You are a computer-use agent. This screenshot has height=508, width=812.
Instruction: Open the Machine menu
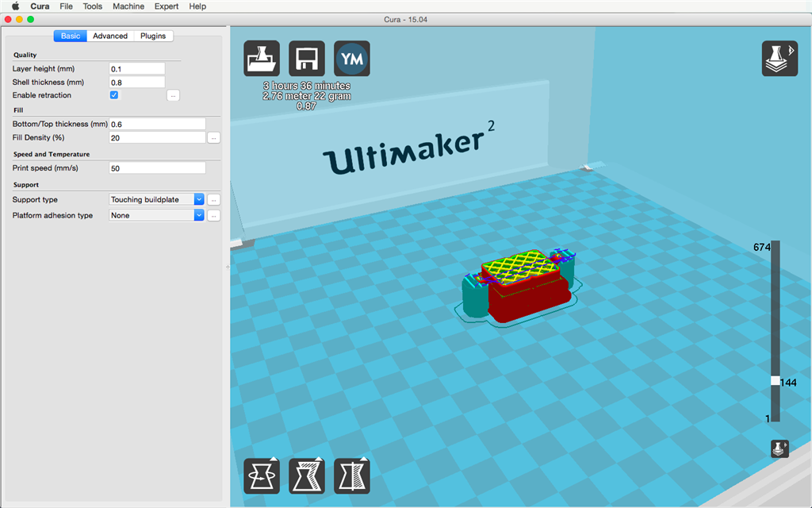128,6
